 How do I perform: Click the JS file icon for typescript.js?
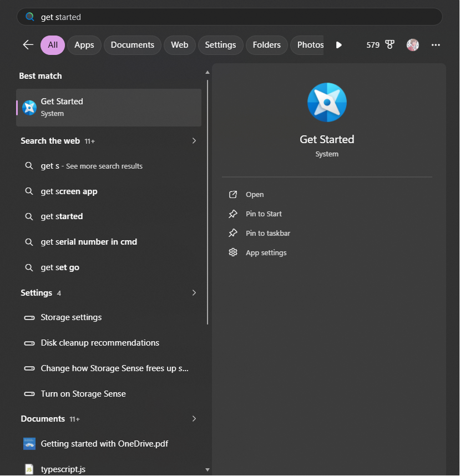(29, 469)
